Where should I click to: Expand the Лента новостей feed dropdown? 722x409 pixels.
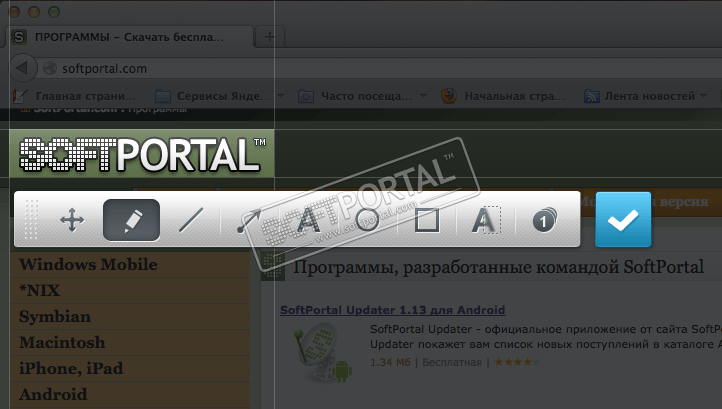click(703, 96)
